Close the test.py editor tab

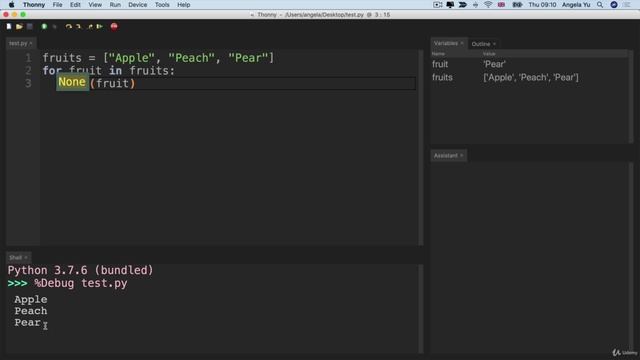point(31,43)
